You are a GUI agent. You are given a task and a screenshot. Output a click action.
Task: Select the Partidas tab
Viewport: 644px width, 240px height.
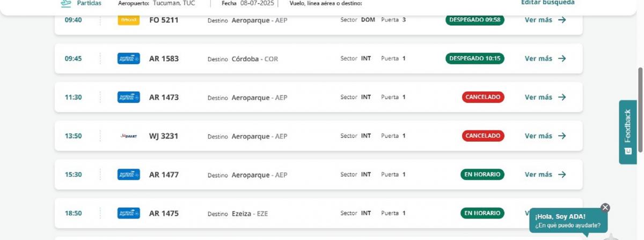pyautogui.click(x=89, y=3)
